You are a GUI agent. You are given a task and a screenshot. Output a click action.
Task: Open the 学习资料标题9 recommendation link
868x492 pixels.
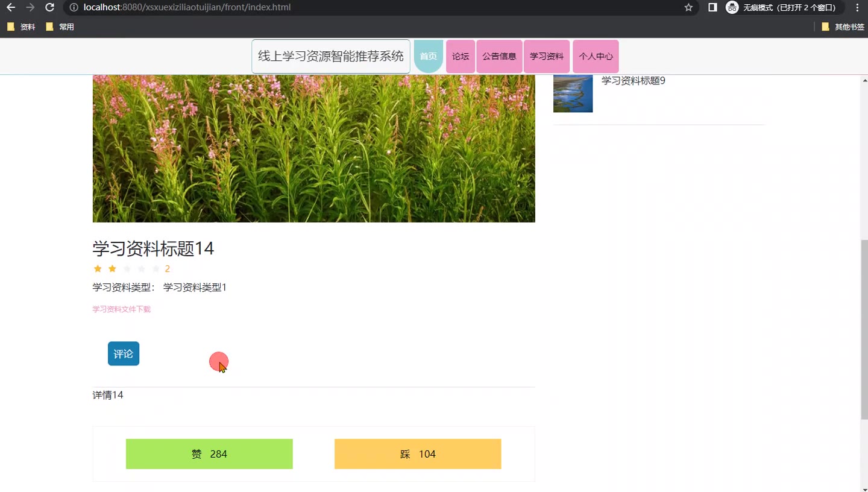click(x=634, y=81)
